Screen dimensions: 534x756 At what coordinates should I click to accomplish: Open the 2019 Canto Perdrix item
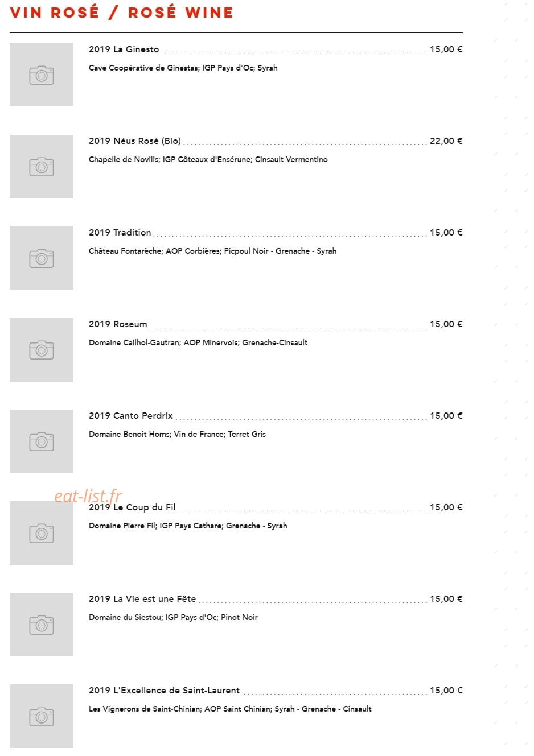tap(131, 416)
